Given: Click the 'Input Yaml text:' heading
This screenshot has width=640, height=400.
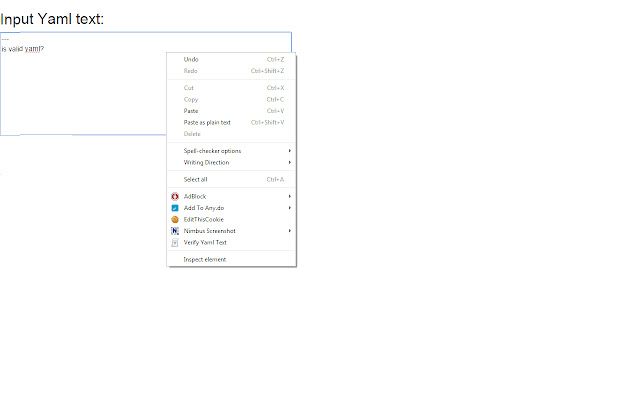Looking at the screenshot, I should [52, 19].
